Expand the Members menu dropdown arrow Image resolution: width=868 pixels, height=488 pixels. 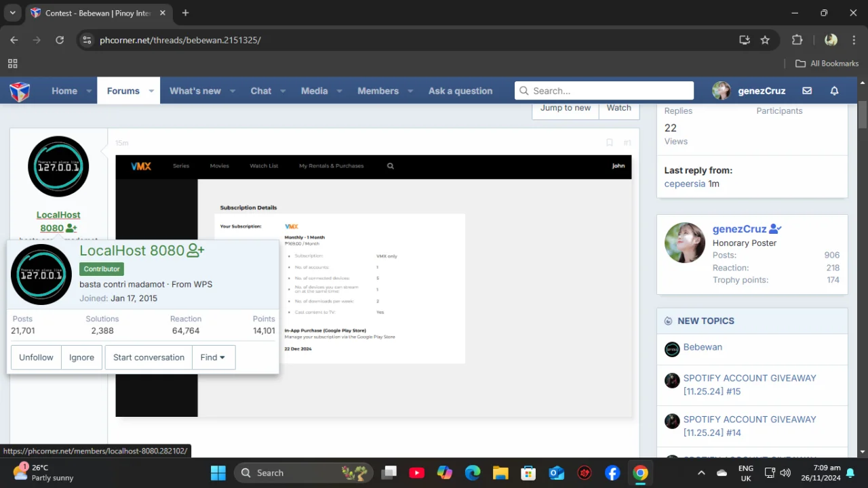[x=410, y=91]
